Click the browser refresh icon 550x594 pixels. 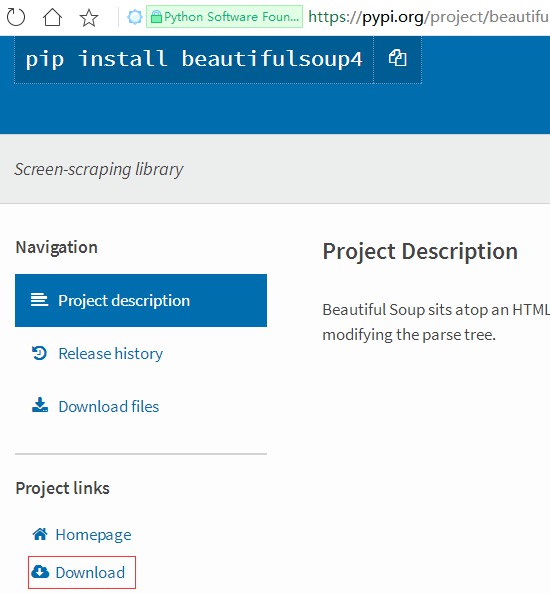tap(16, 17)
